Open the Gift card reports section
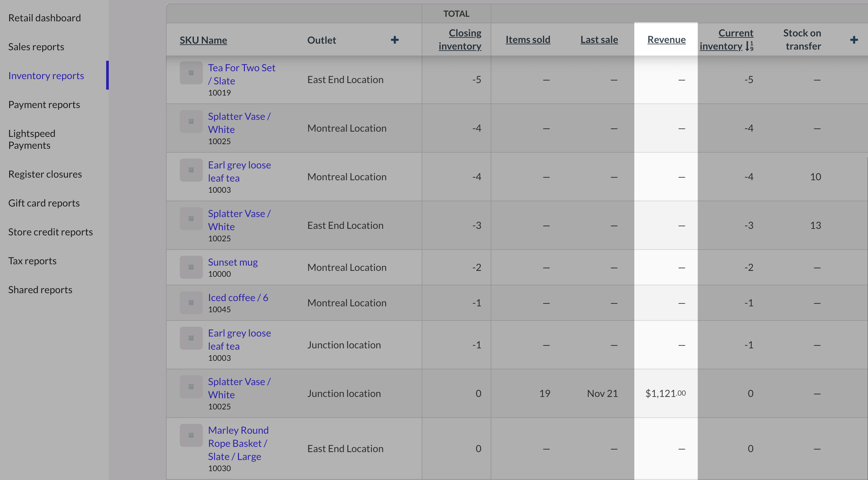Viewport: 868px width, 480px height. click(44, 203)
